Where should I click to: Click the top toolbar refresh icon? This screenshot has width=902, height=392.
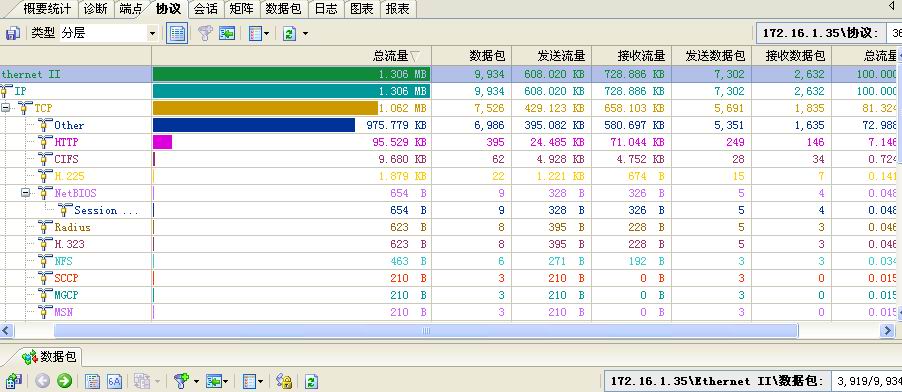pos(289,33)
